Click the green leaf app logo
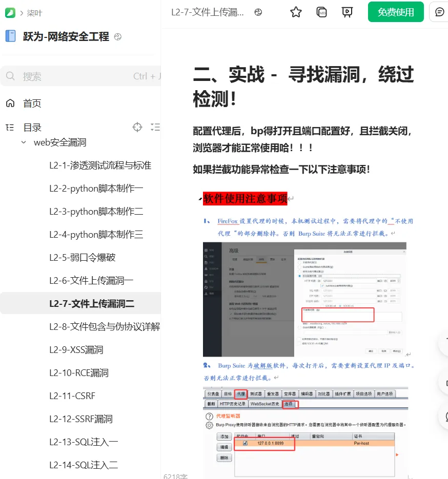Image resolution: width=448 pixels, height=479 pixels. (10, 13)
